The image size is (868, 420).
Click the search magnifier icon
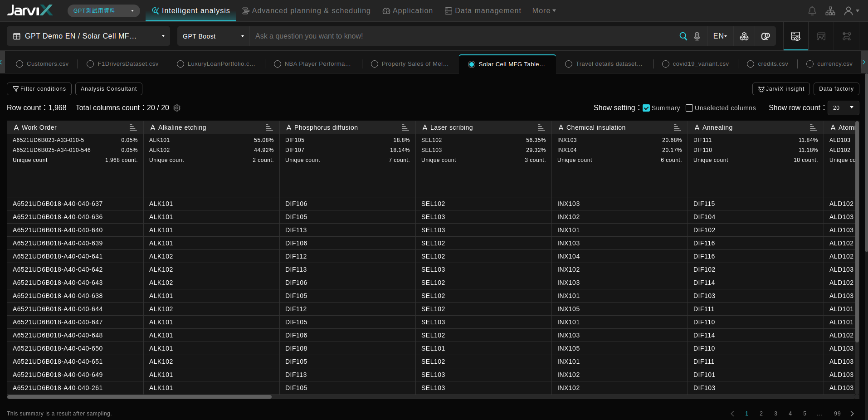[x=683, y=36]
